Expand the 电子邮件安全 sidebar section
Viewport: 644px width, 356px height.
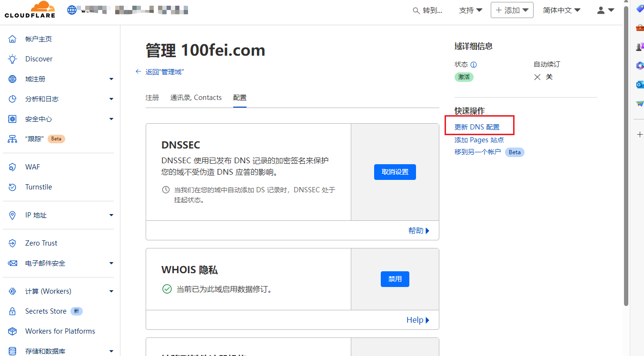pyautogui.click(x=111, y=263)
